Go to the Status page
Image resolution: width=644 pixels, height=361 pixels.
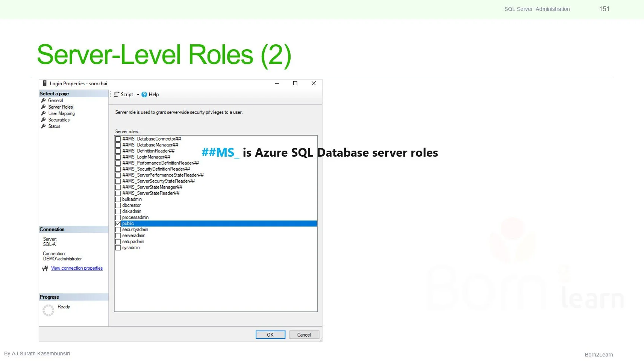click(x=54, y=126)
